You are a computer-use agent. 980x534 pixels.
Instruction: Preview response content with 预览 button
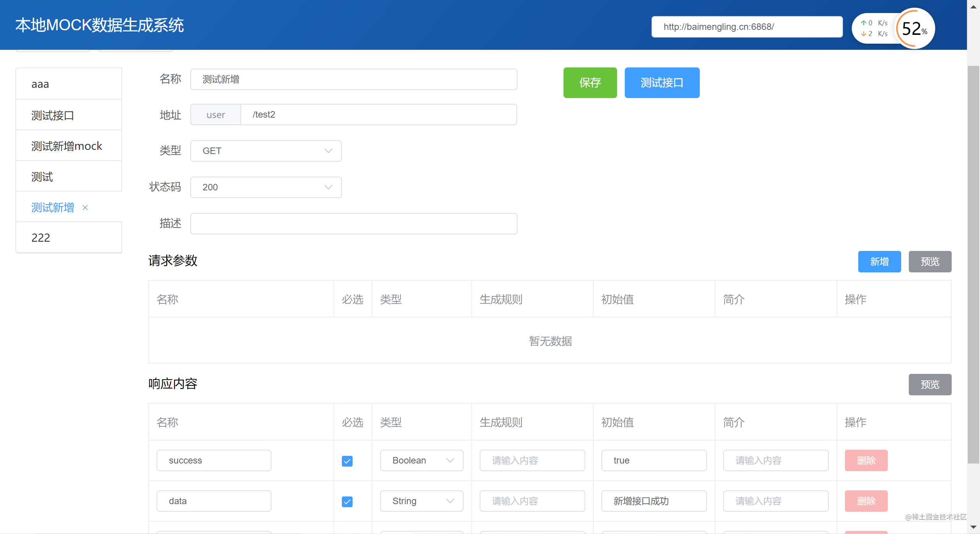coord(930,385)
